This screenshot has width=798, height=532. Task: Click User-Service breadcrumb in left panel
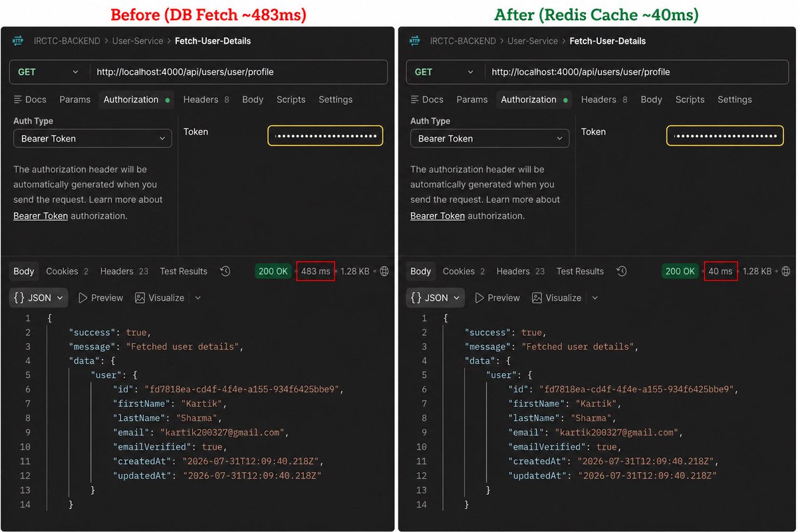(x=138, y=41)
